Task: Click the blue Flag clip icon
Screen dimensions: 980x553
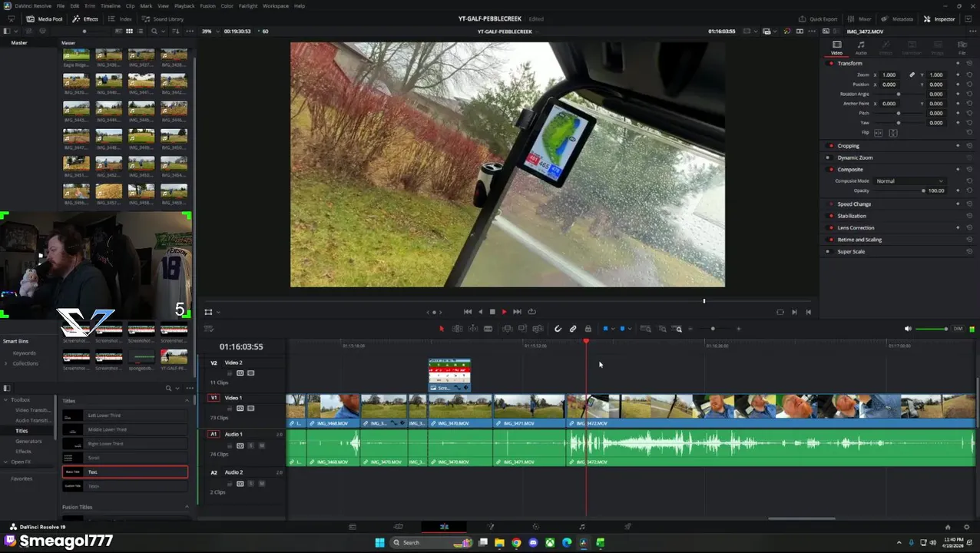Action: 605,329
